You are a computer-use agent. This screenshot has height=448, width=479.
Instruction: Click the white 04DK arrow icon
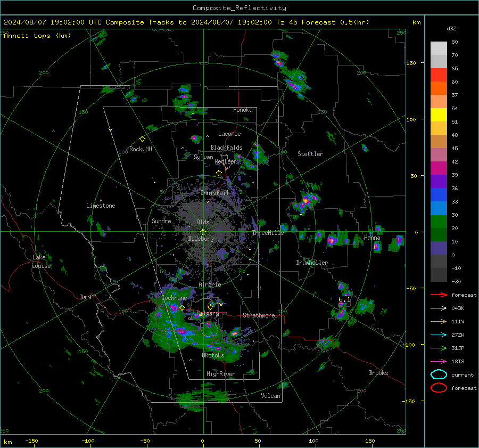[439, 308]
